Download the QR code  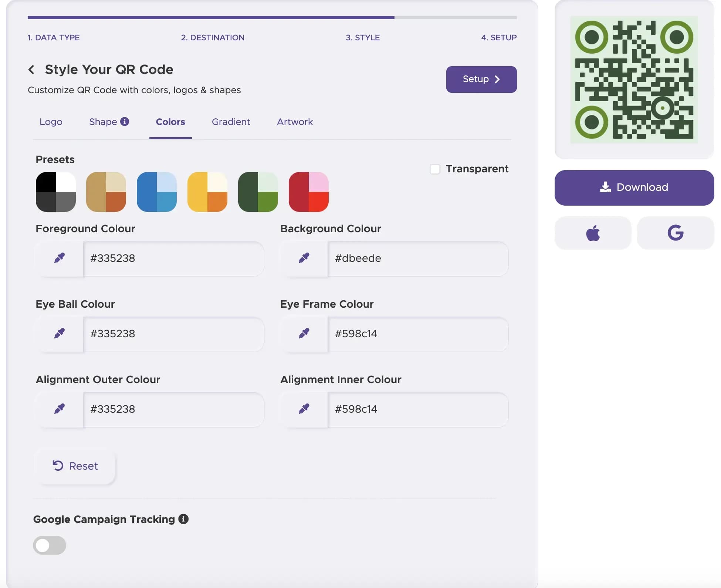634,187
